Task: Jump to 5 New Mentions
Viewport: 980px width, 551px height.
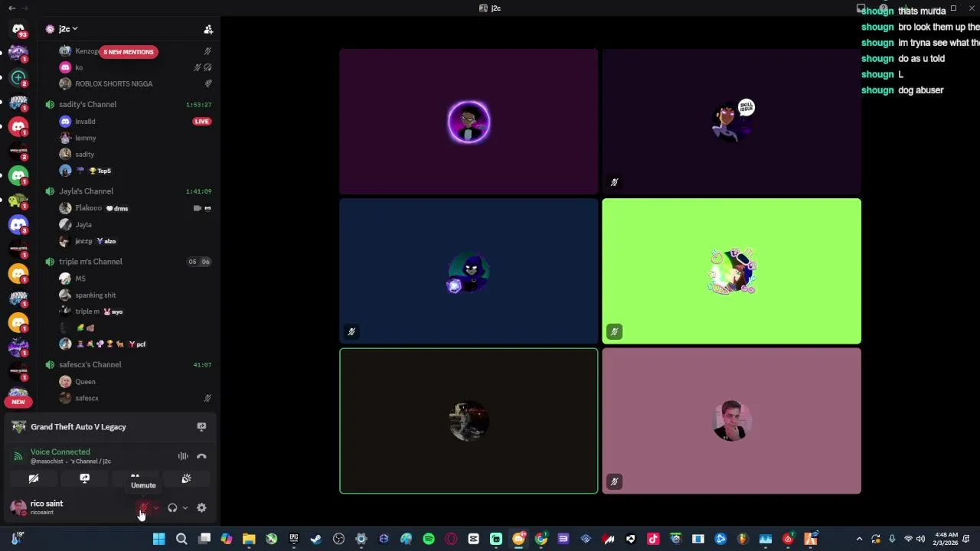Action: pos(128,52)
